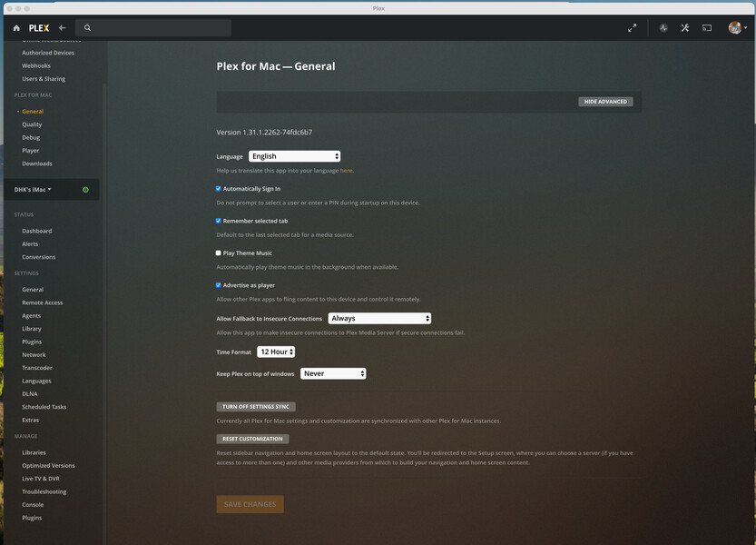Open Live TV & DVR settings
The image size is (756, 545).
(x=41, y=479)
